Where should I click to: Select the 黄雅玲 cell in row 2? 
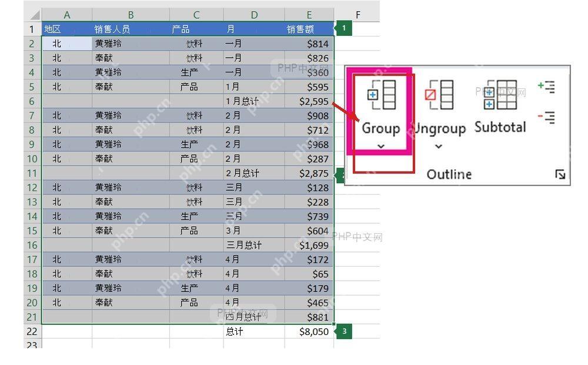pyautogui.click(x=131, y=44)
